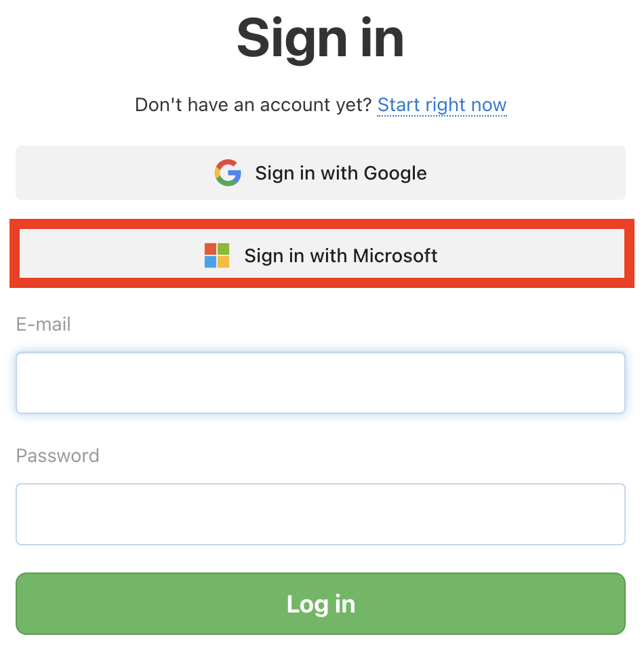The width and height of the screenshot is (644, 645).
Task: Click the red arc of the Google logo
Action: 228,162
